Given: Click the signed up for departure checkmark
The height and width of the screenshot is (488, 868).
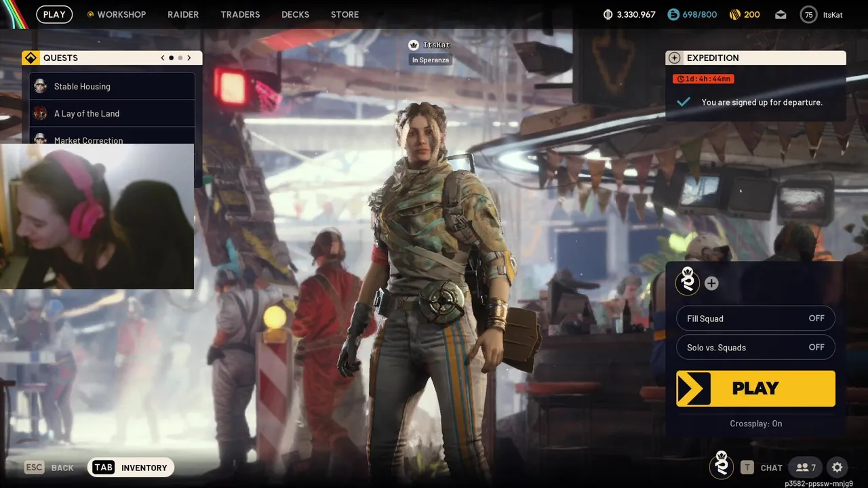Looking at the screenshot, I should [684, 102].
